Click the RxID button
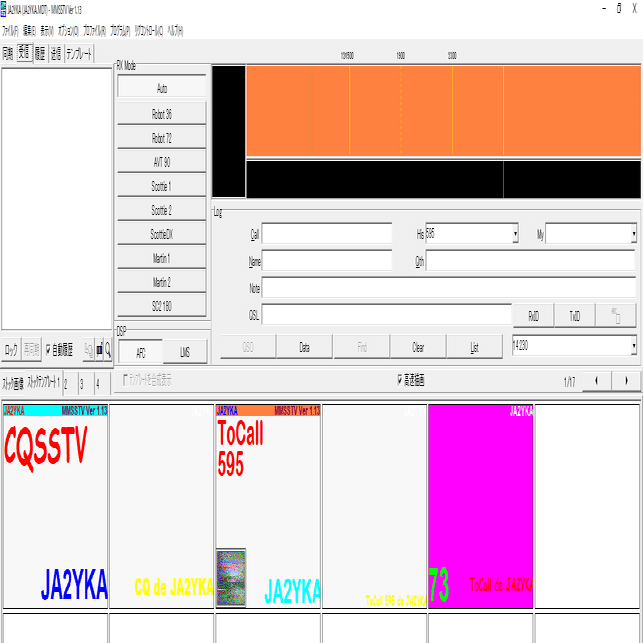Image resolution: width=643 pixels, height=643 pixels. pos(534,315)
